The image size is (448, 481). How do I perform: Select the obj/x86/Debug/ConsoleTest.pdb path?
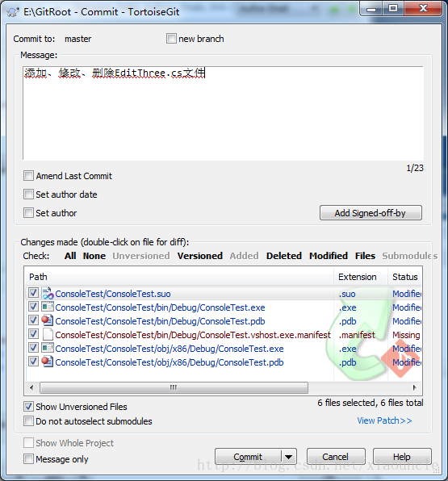[x=170, y=362]
